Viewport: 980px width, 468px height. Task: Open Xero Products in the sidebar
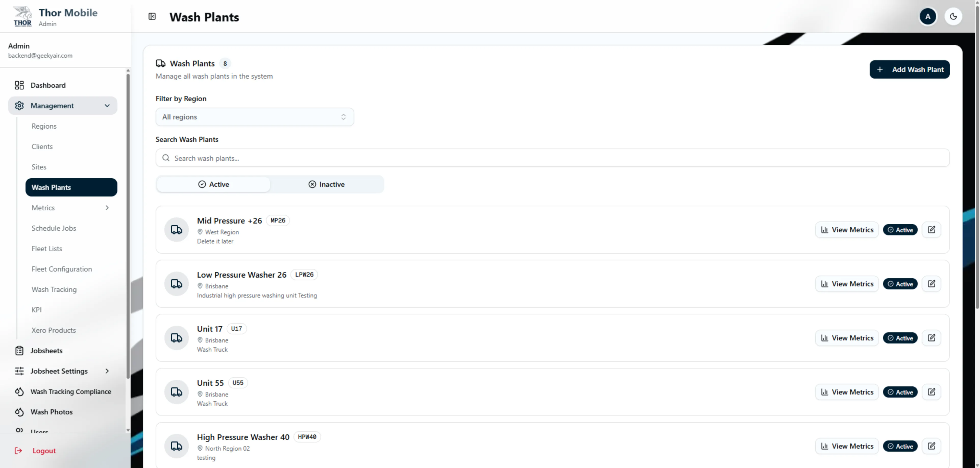pyautogui.click(x=71, y=330)
